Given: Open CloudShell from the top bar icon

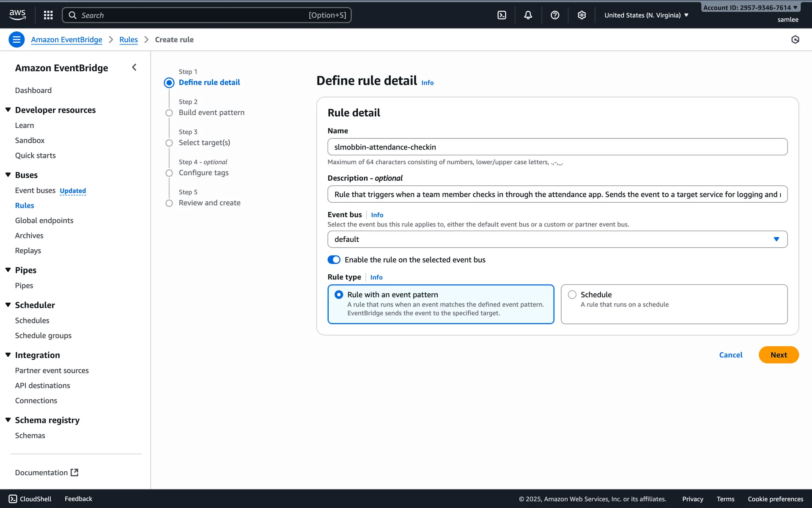Looking at the screenshot, I should (502, 15).
